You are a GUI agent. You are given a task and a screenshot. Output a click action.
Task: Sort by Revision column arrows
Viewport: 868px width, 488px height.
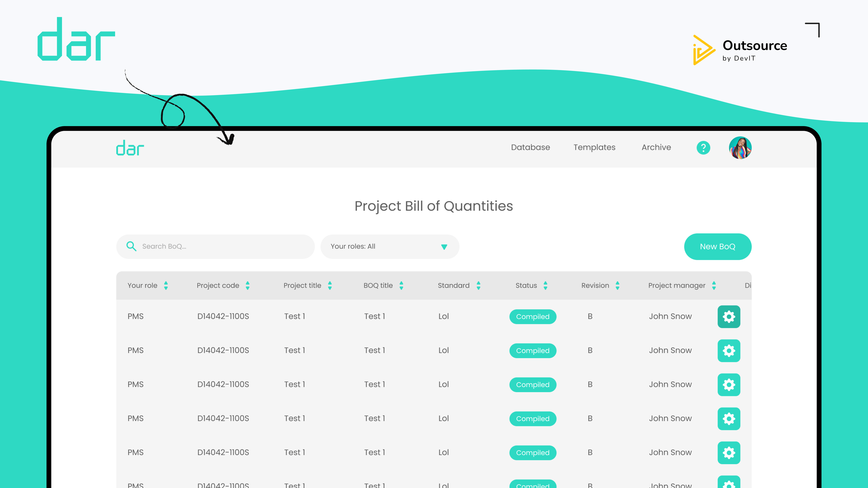(618, 286)
